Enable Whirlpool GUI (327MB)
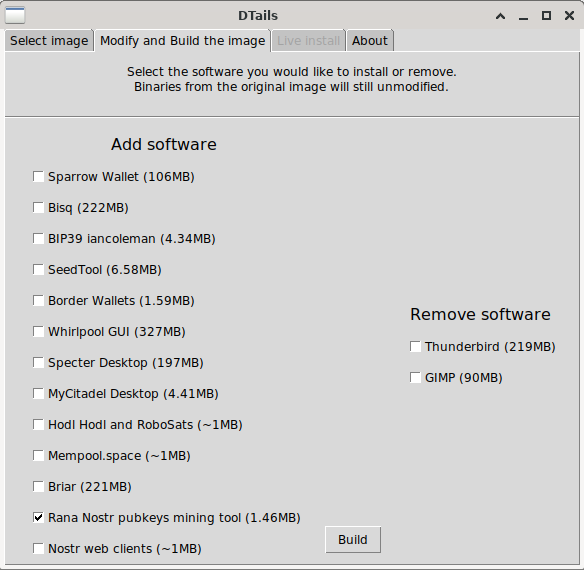The width and height of the screenshot is (584, 570). click(x=38, y=332)
